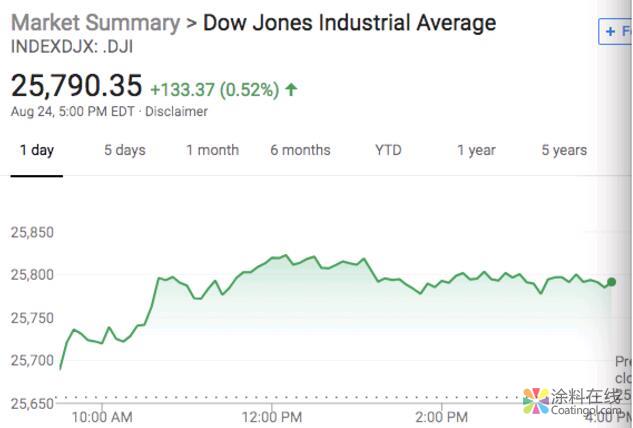Screen dimensions: 633x428
Task: Switch to the 5 days range
Action: (125, 150)
